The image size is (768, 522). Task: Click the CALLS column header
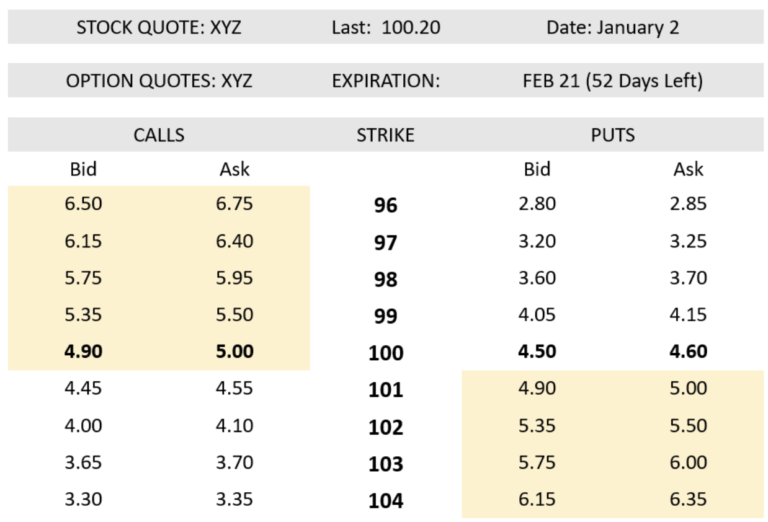pos(159,135)
